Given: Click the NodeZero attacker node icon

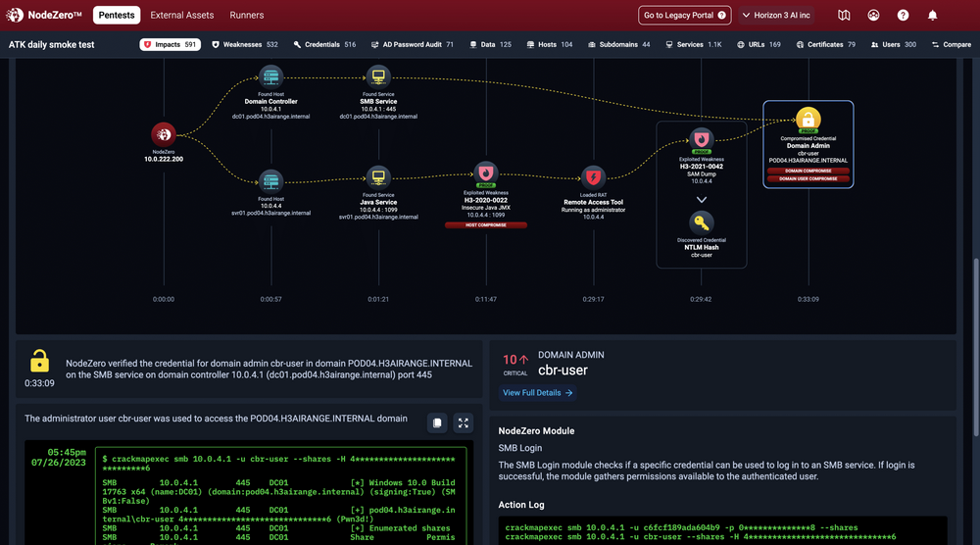Looking at the screenshot, I should pos(164,134).
